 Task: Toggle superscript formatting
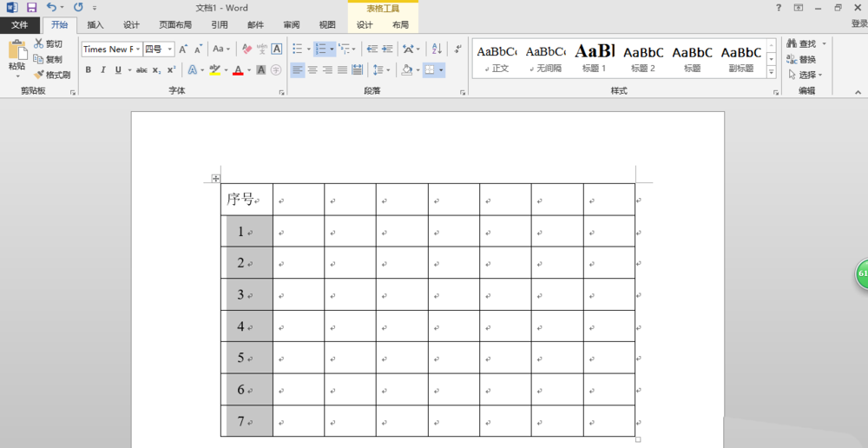pos(172,70)
